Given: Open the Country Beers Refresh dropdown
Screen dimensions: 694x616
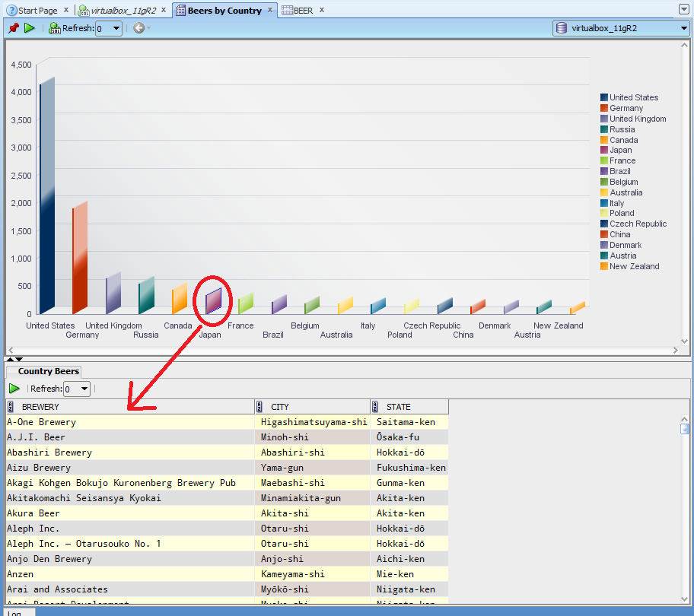Looking at the screenshot, I should 84,389.
